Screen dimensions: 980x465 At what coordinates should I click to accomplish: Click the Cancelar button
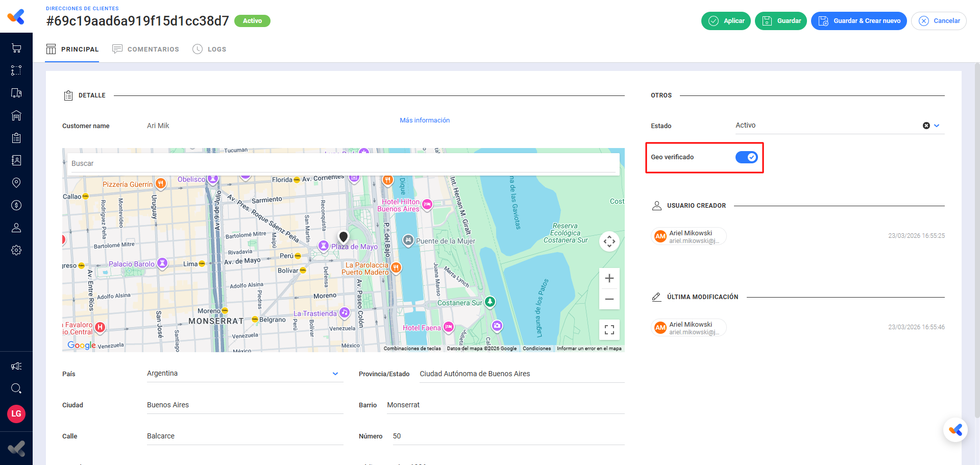tap(938, 21)
